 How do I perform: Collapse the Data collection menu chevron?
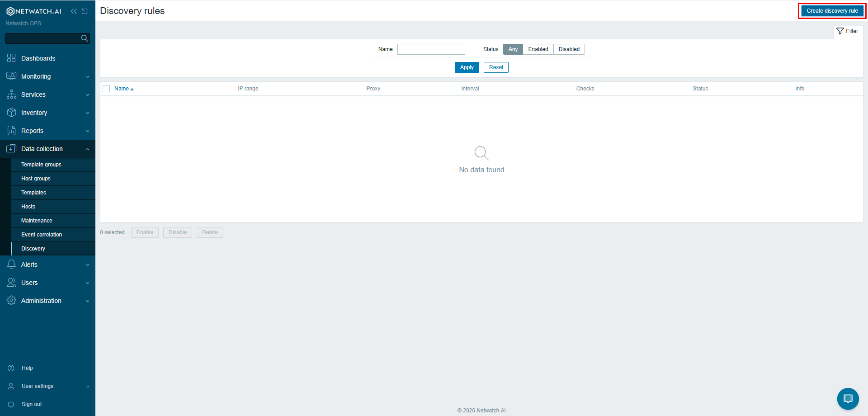pyautogui.click(x=88, y=149)
